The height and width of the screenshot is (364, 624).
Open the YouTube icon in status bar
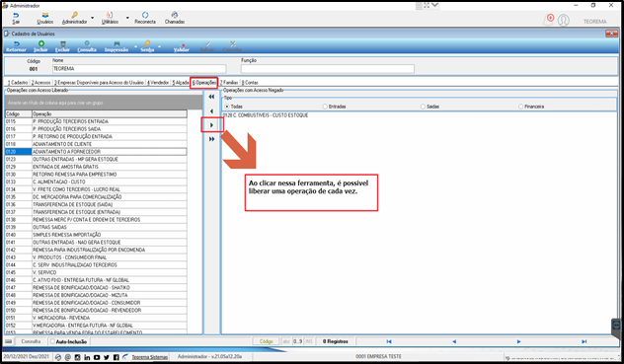97,357
